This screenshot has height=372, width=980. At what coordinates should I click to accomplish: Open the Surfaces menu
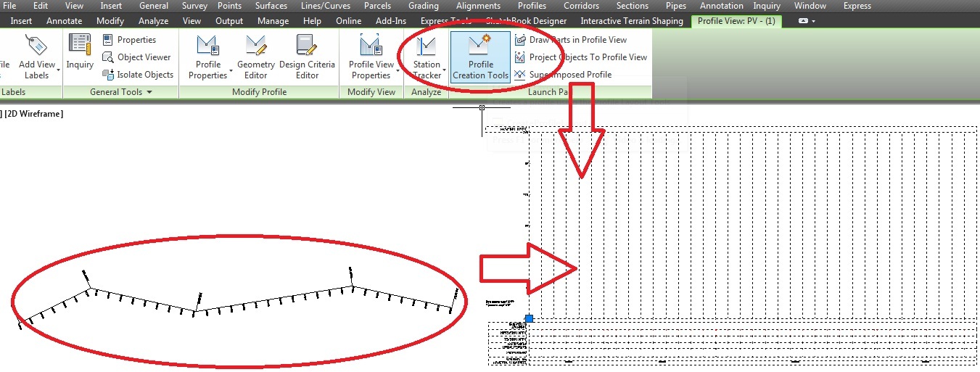pyautogui.click(x=271, y=6)
